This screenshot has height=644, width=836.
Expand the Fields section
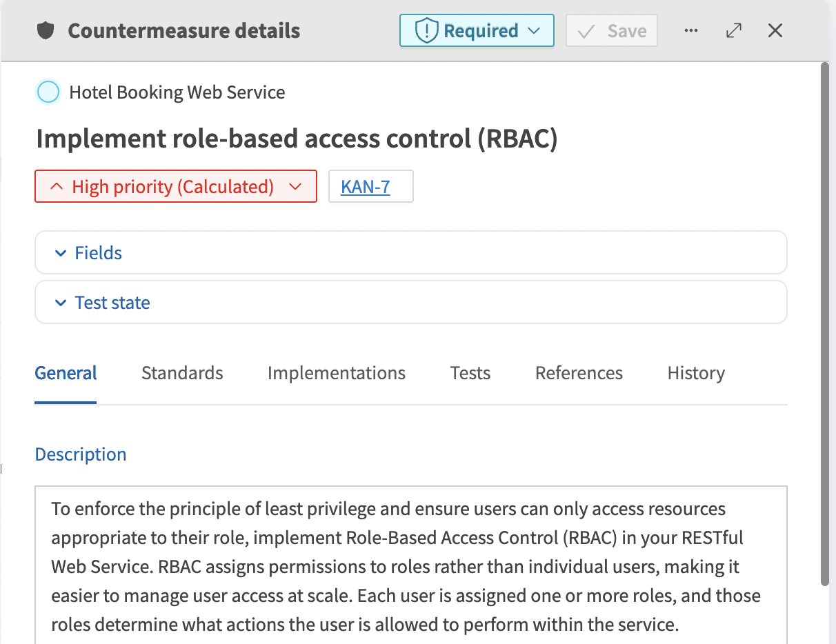pyautogui.click(x=99, y=253)
